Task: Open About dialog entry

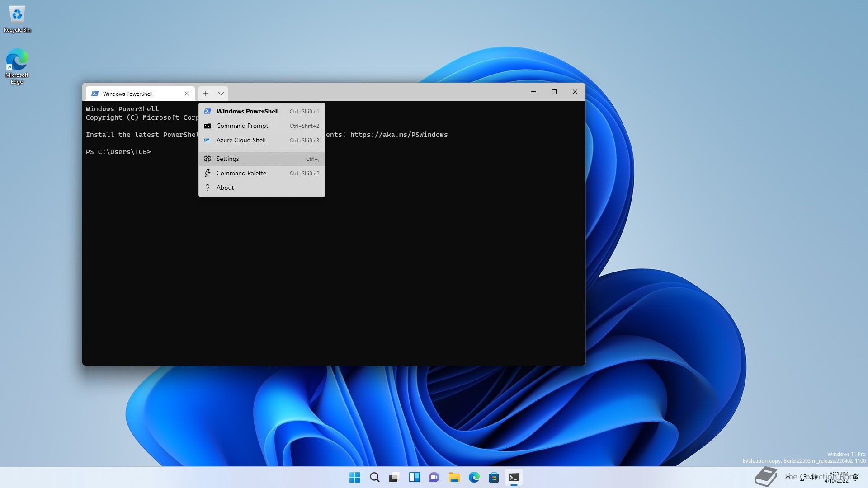Action: point(261,188)
